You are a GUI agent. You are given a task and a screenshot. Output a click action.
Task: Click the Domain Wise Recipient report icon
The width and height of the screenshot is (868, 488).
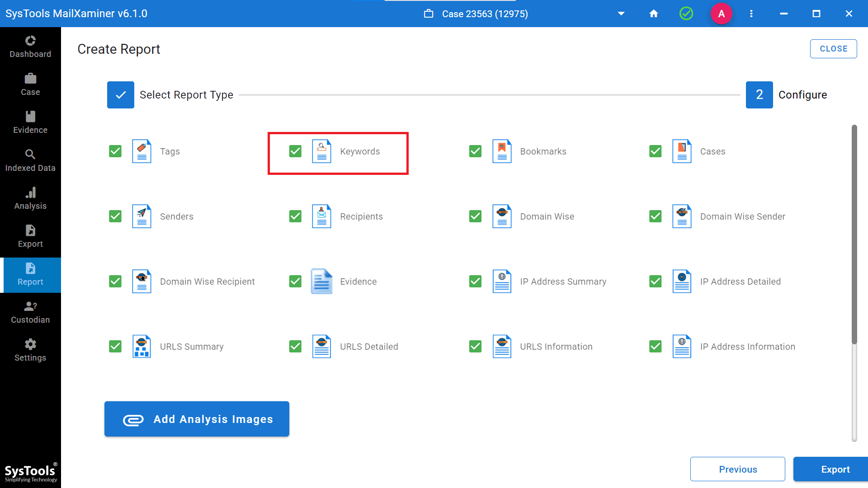click(142, 281)
